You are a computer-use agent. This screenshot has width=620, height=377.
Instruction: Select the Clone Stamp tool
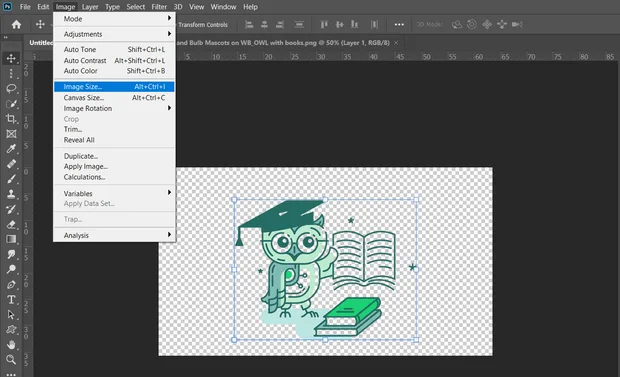[11, 194]
